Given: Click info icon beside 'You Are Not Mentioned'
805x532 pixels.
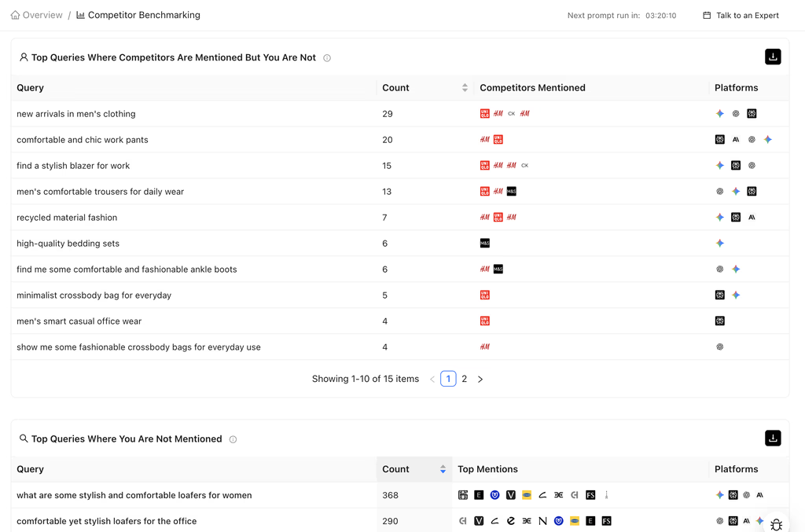Looking at the screenshot, I should (233, 439).
